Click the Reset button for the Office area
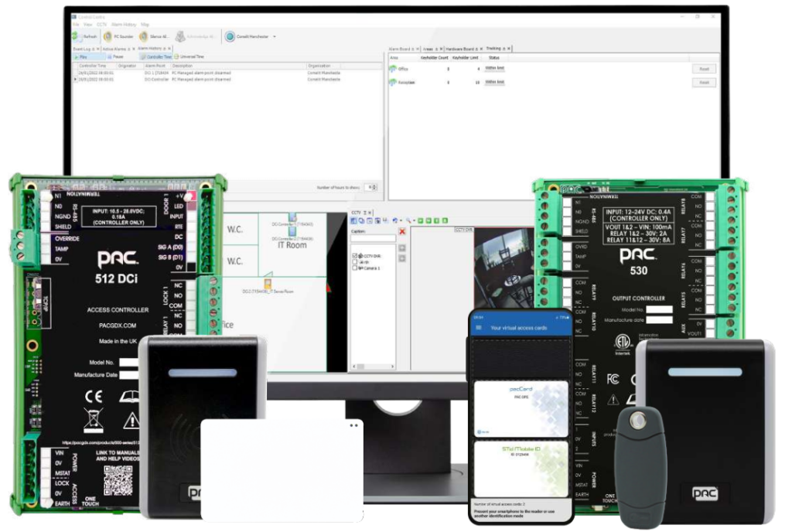Screen dimensions: 792x532 (x=703, y=69)
